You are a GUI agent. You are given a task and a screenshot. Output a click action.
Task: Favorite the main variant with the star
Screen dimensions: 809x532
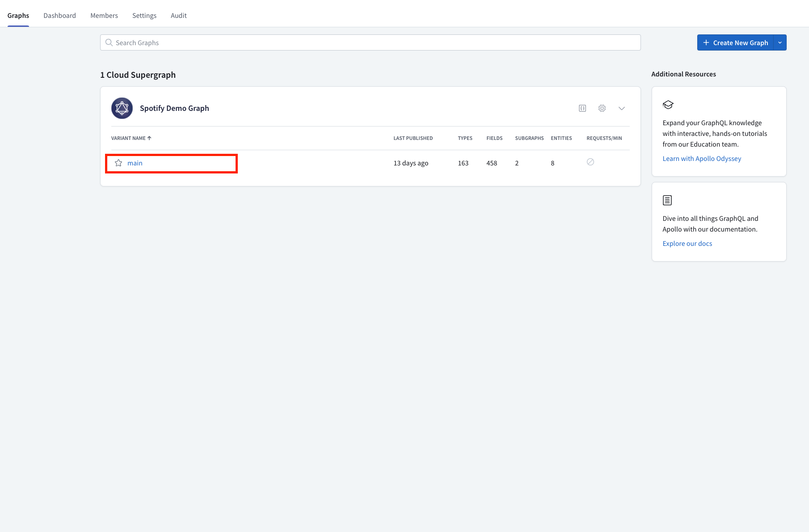(118, 163)
